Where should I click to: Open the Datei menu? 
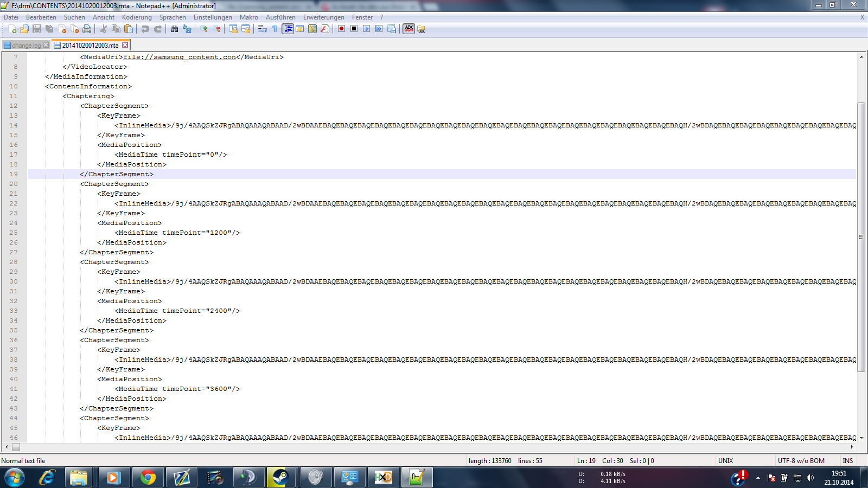tap(11, 17)
